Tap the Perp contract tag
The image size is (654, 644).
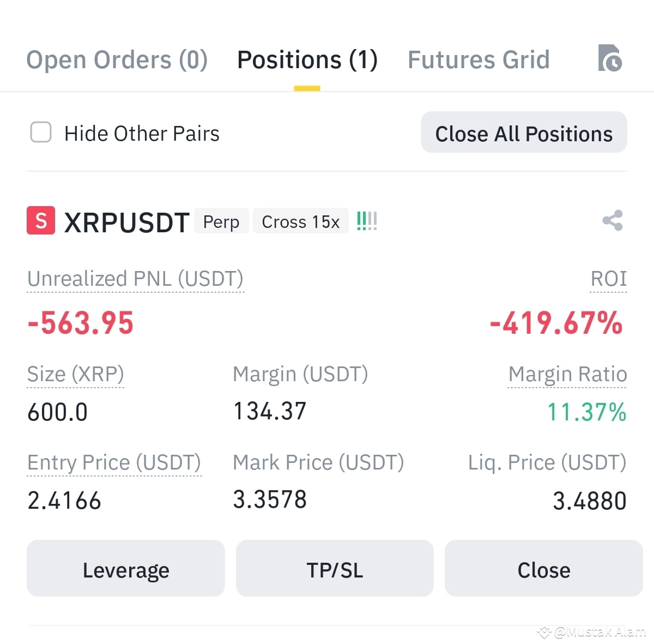(x=221, y=221)
